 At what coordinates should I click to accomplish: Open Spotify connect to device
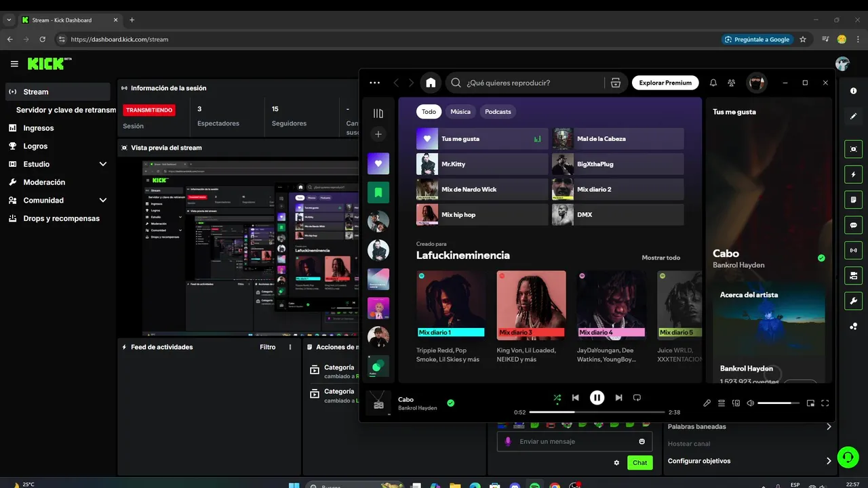736,403
